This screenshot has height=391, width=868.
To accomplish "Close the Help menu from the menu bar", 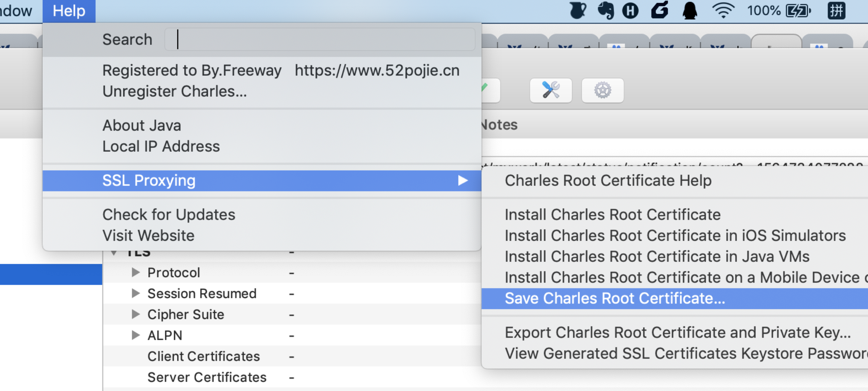I will [69, 11].
